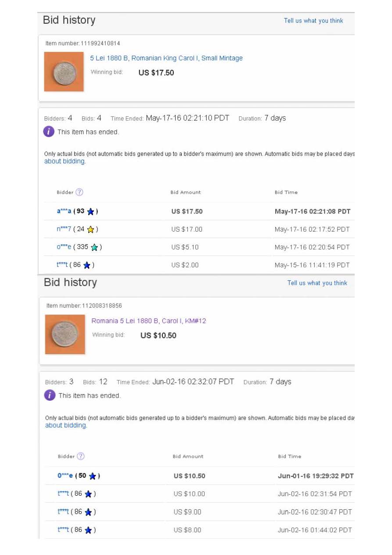Viewport: 392px width, 555px height.
Task: Open bidder o***e with 335 feedback
Action: [x=64, y=247]
